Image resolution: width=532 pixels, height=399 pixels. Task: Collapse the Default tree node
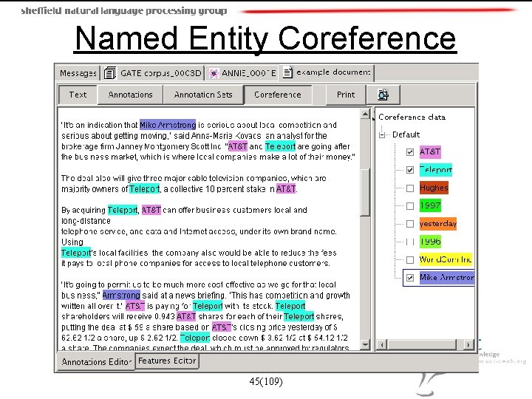click(382, 135)
